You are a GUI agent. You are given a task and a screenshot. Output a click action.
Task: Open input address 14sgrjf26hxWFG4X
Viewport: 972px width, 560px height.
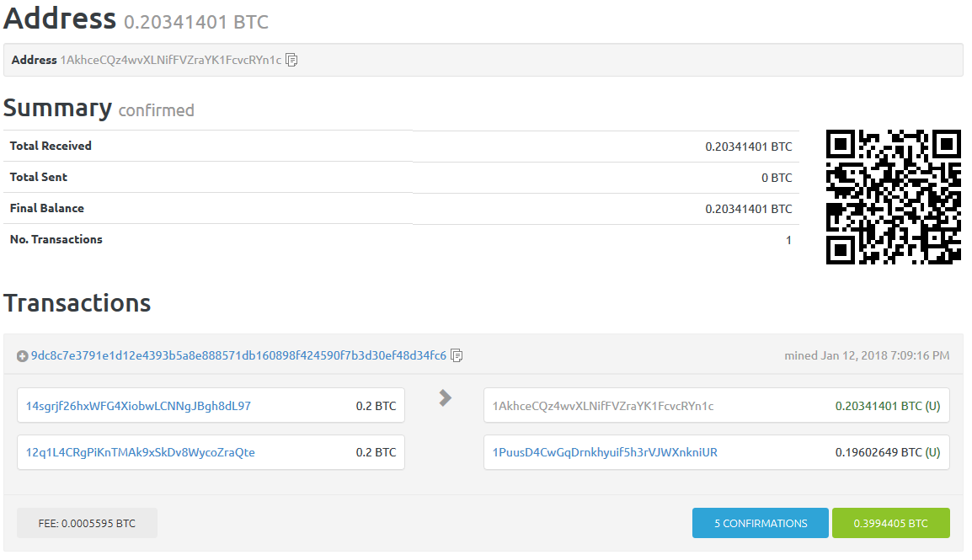point(138,407)
